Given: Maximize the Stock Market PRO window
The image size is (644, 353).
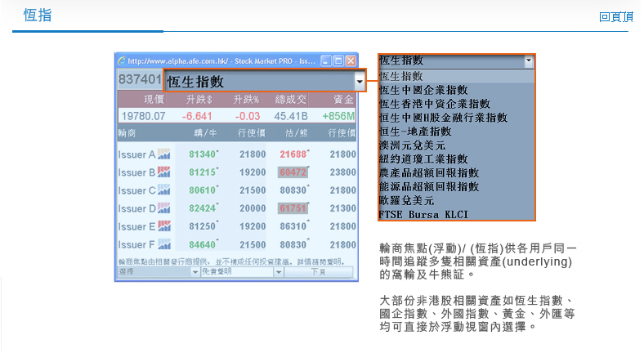Looking at the screenshot, I should tap(338, 60).
